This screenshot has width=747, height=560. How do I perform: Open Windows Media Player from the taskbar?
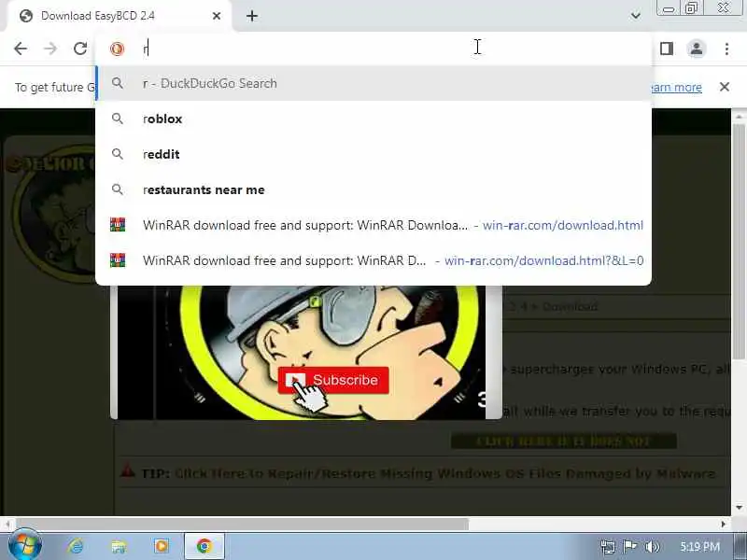[x=161, y=546]
